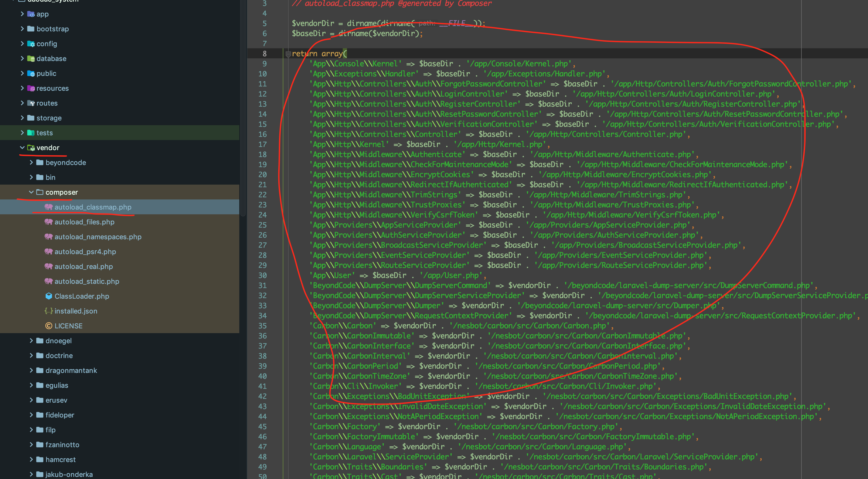Select autoload_real.php in tree

point(84,267)
